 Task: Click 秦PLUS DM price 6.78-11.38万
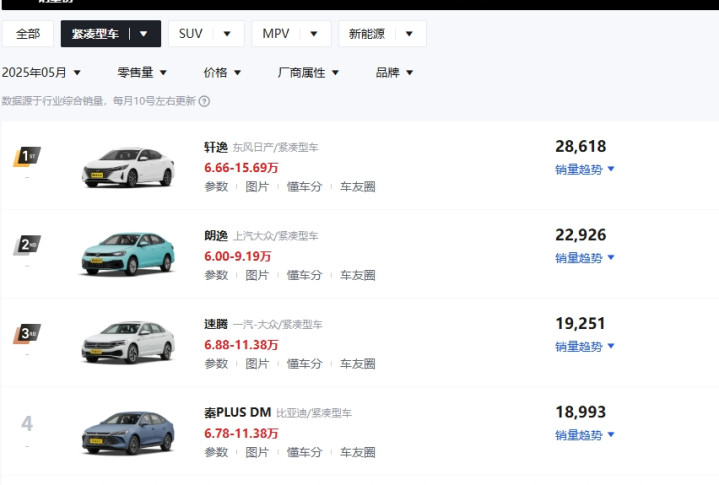pyautogui.click(x=241, y=433)
